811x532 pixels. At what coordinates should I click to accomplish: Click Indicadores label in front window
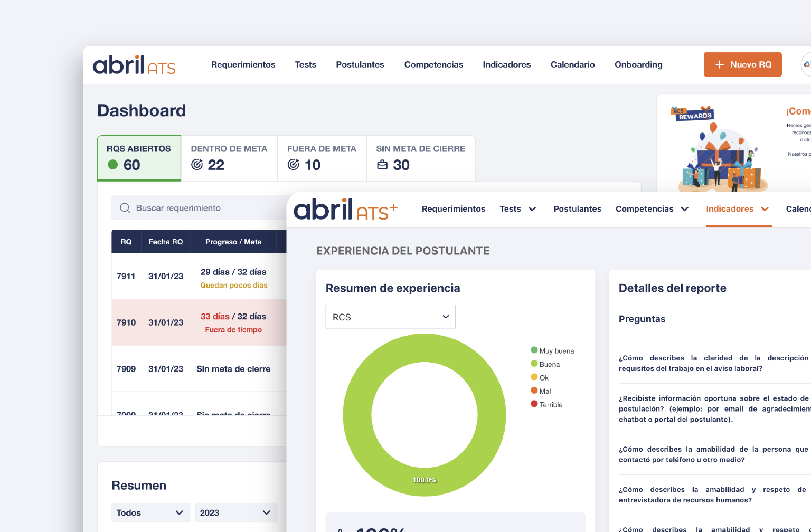(730, 209)
